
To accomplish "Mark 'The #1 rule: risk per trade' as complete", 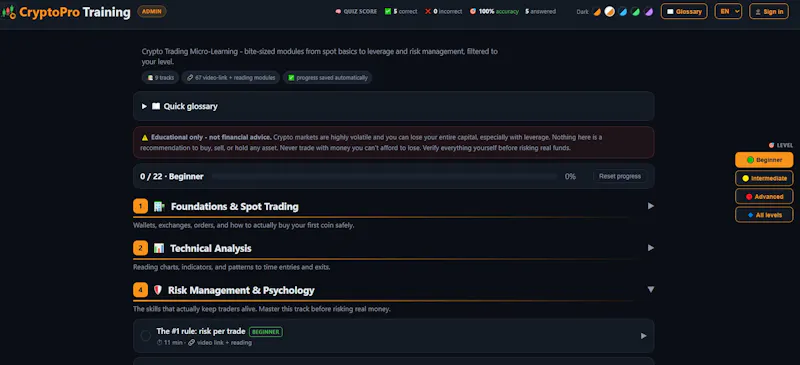I will pyautogui.click(x=146, y=335).
